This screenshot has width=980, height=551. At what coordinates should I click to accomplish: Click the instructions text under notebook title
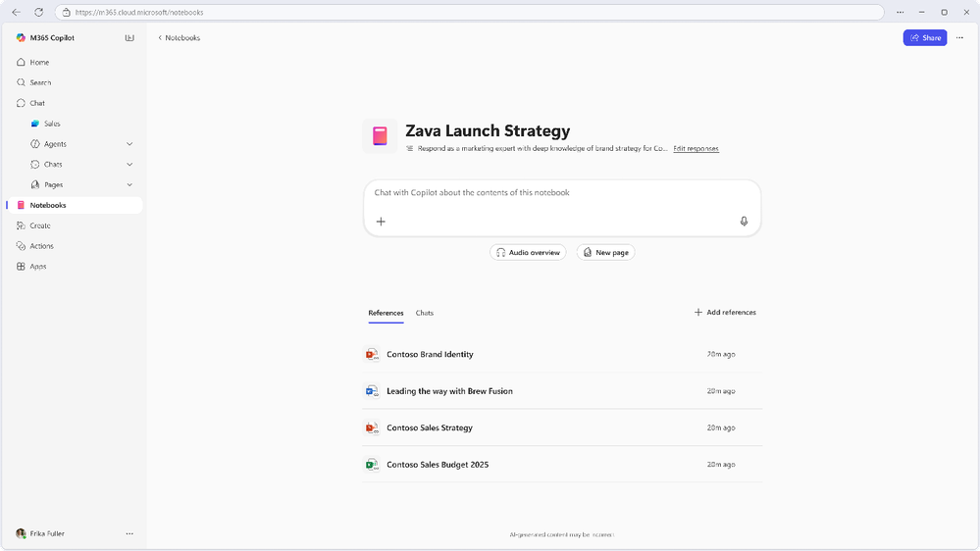(x=542, y=149)
